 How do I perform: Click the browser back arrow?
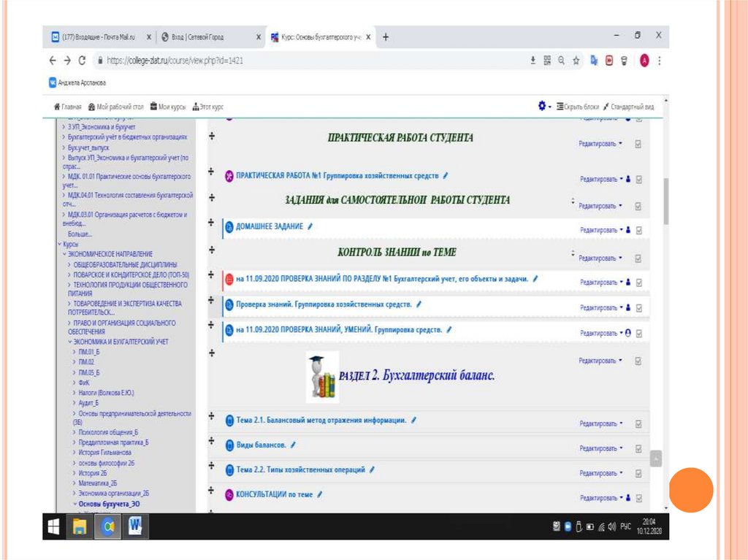53,61
